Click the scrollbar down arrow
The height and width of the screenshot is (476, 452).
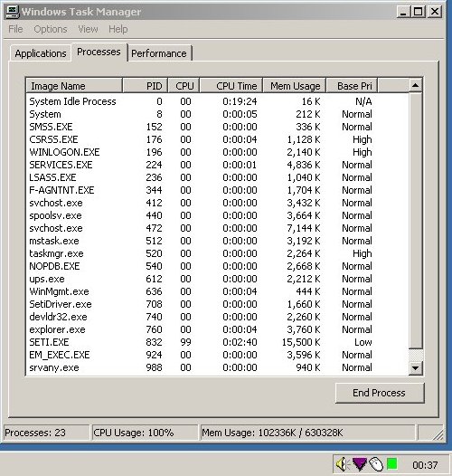(x=415, y=368)
